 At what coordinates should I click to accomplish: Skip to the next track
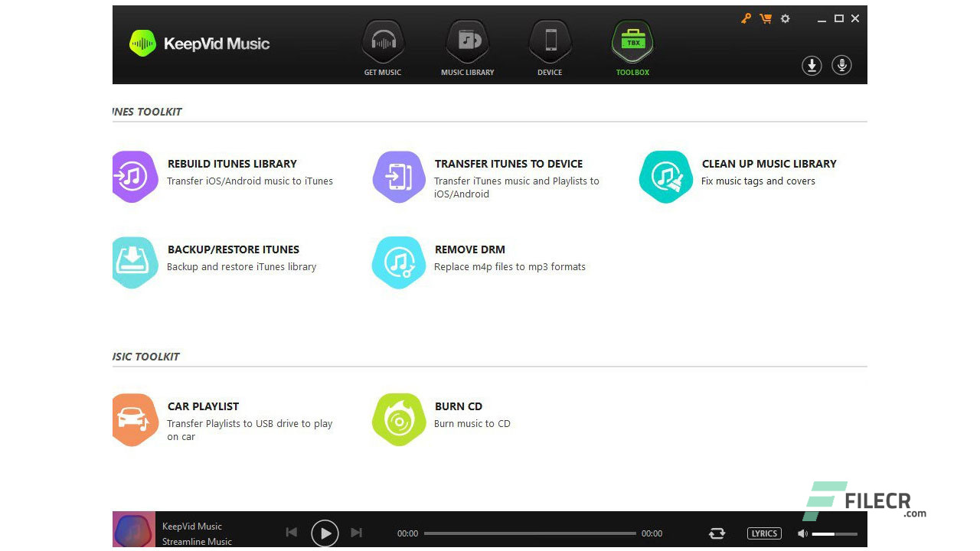point(356,533)
